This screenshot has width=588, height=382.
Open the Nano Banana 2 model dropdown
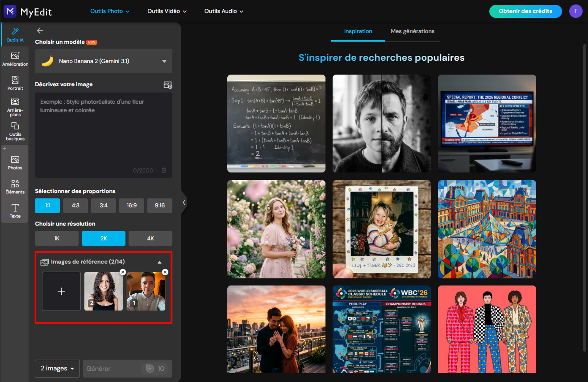(x=103, y=61)
